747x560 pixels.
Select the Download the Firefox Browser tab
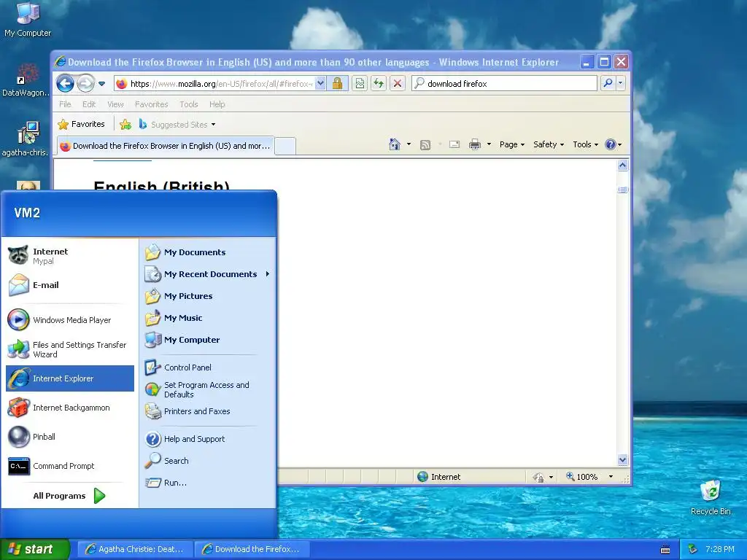pyautogui.click(x=166, y=146)
